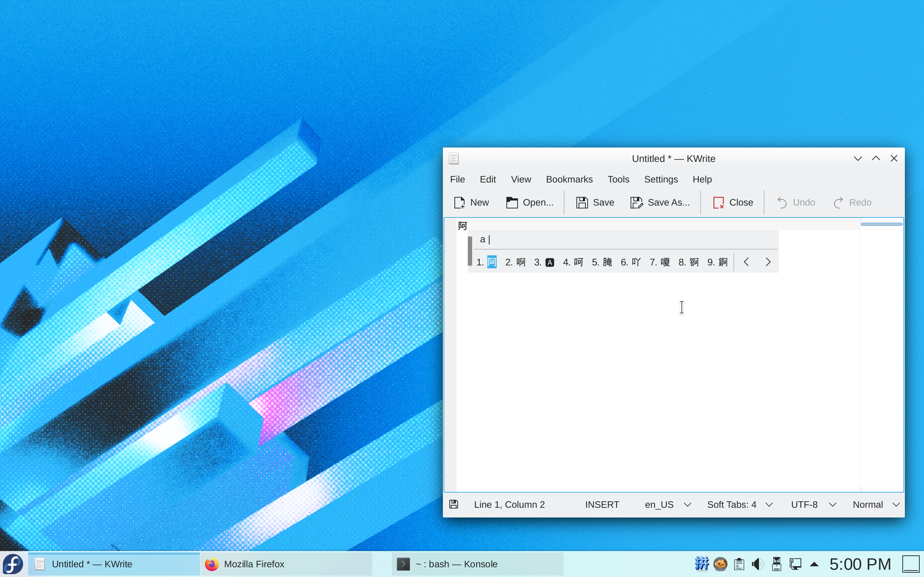The width and height of the screenshot is (924, 577).
Task: Open the Soft Tabs: 4 dropdown
Action: 739,505
